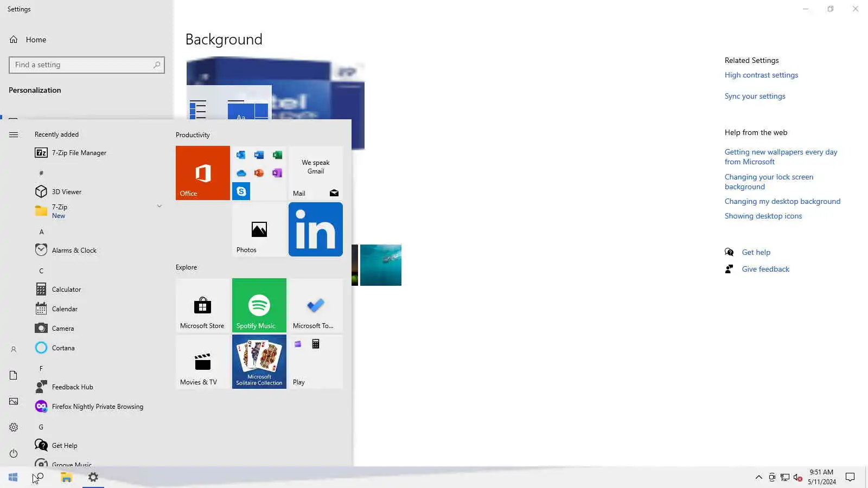Open the LinkedIn tile
This screenshot has width=868, height=488.
click(x=315, y=229)
